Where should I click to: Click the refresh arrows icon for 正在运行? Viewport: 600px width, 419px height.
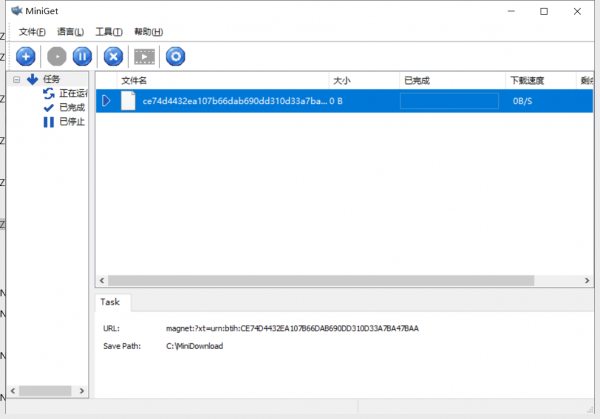coord(49,93)
